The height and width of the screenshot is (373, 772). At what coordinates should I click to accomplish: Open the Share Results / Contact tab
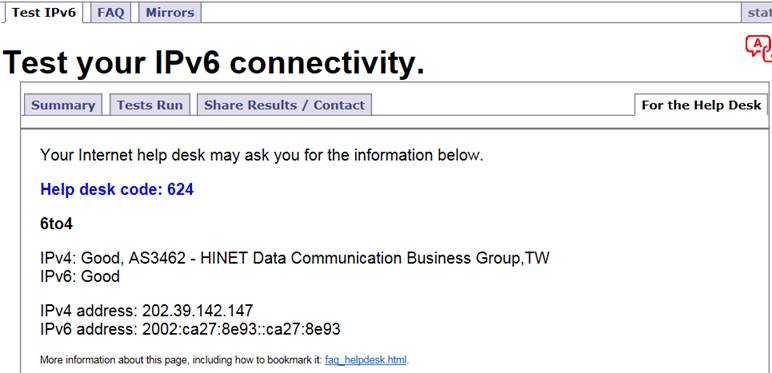(x=284, y=105)
